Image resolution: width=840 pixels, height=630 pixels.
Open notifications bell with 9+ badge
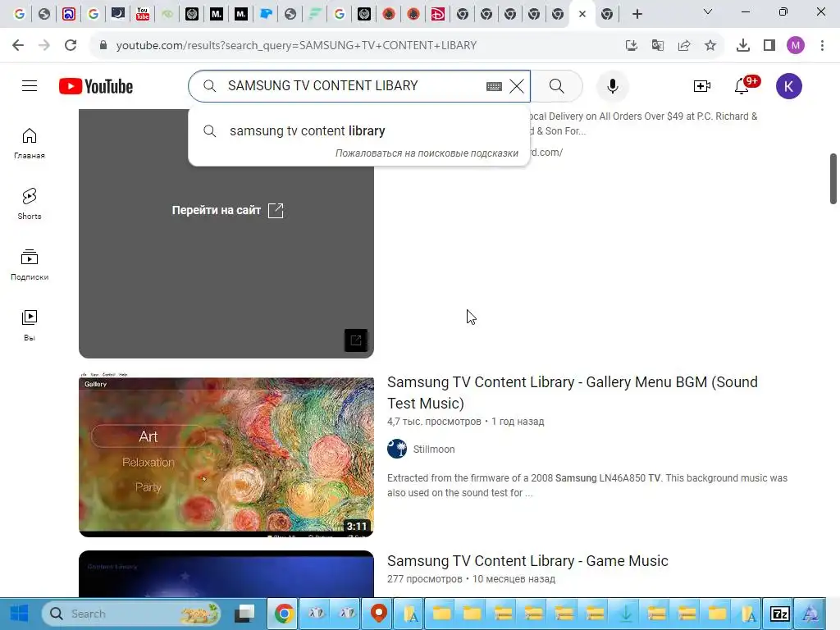(x=742, y=86)
